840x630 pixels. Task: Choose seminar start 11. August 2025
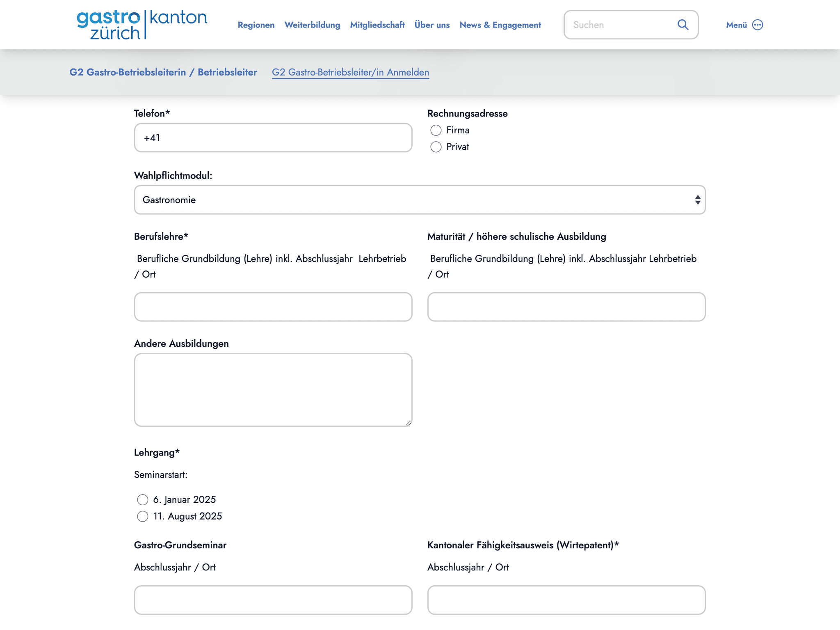(143, 516)
